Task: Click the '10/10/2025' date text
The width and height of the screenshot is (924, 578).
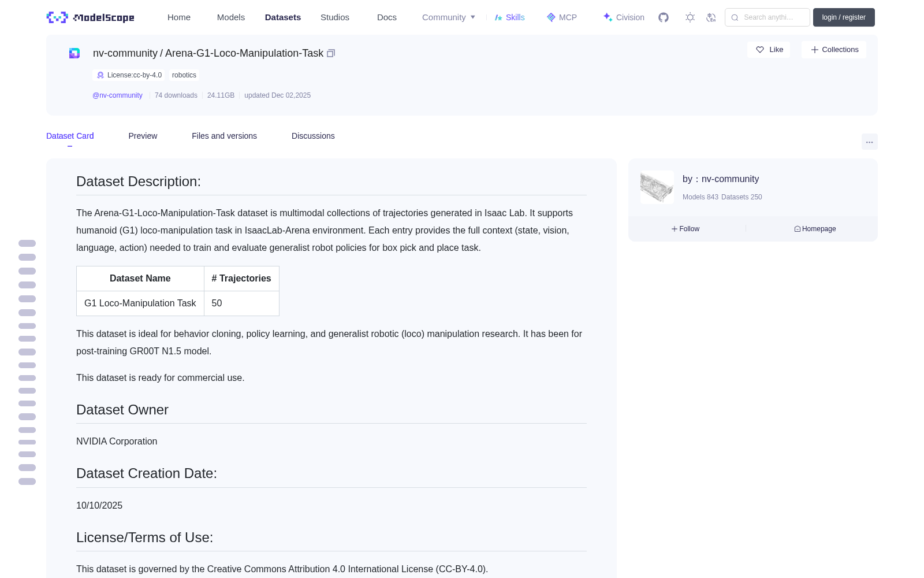Action: [99, 506]
